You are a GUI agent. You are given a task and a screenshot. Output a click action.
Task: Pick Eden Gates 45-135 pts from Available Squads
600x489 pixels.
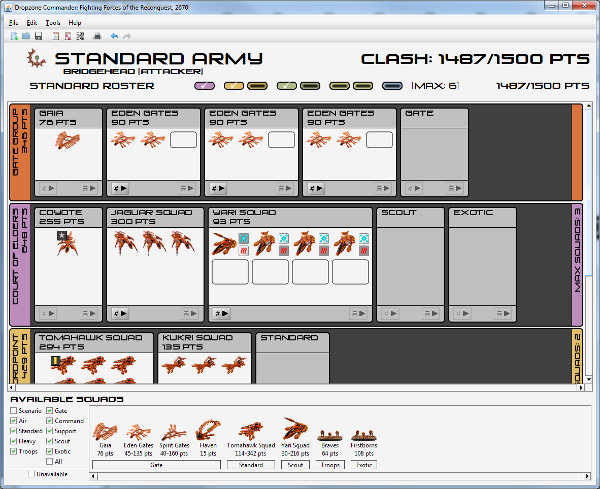coord(138,440)
